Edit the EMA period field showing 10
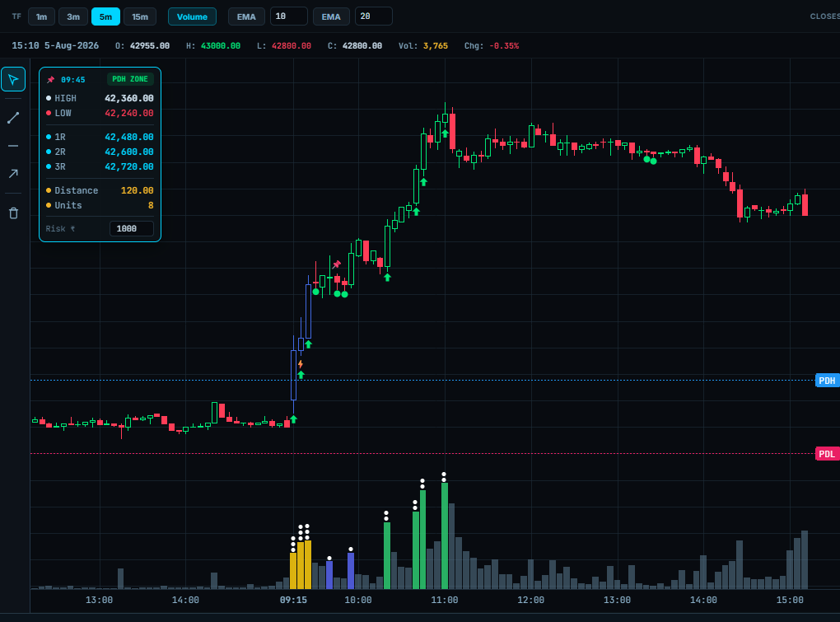The width and height of the screenshot is (840, 622). tap(289, 16)
